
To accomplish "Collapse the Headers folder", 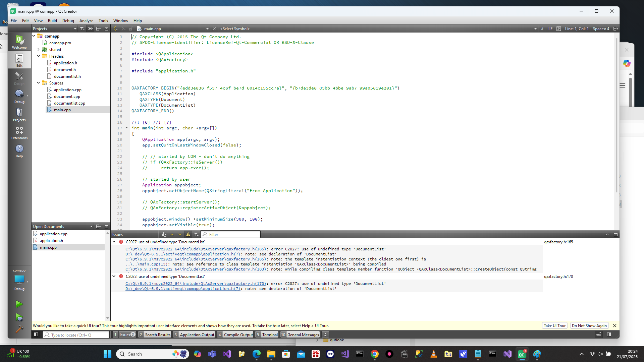I will click(x=39, y=56).
